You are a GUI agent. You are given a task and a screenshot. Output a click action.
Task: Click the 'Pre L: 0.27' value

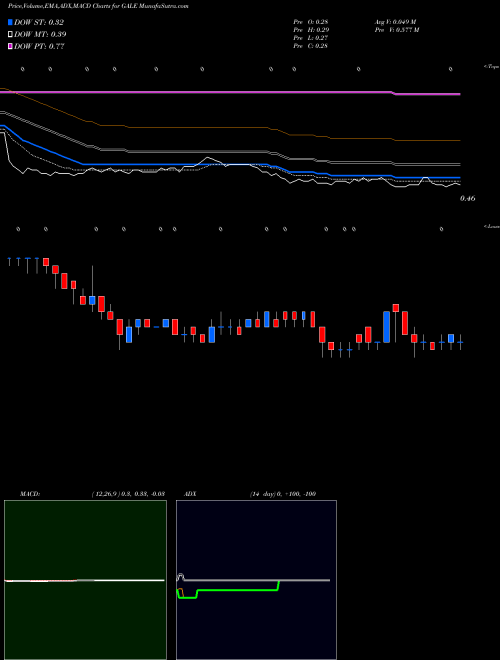point(311,38)
